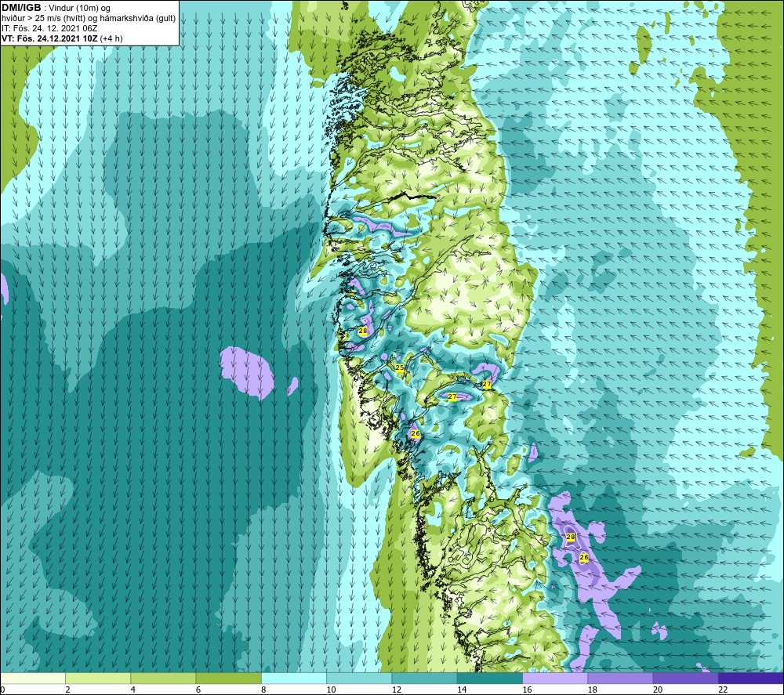
Task: Select the 6–8 m/s olive green legend swatch
Action: 228,678
